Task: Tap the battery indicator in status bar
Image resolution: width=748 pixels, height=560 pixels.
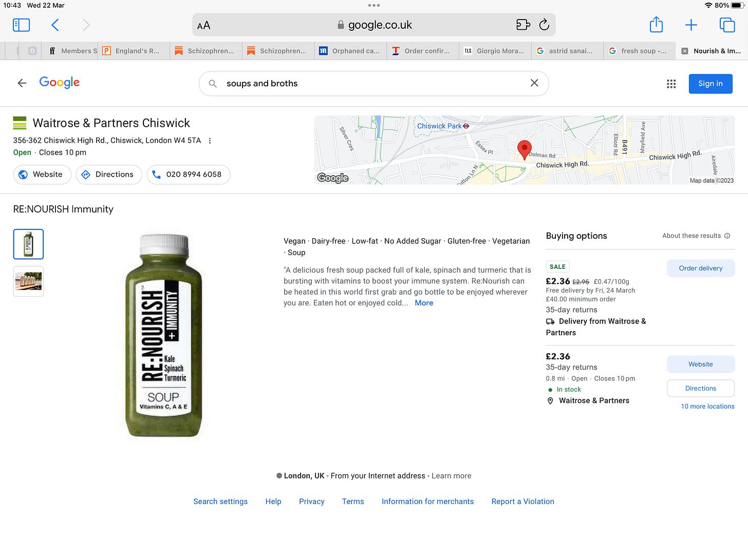Action: 737,5
